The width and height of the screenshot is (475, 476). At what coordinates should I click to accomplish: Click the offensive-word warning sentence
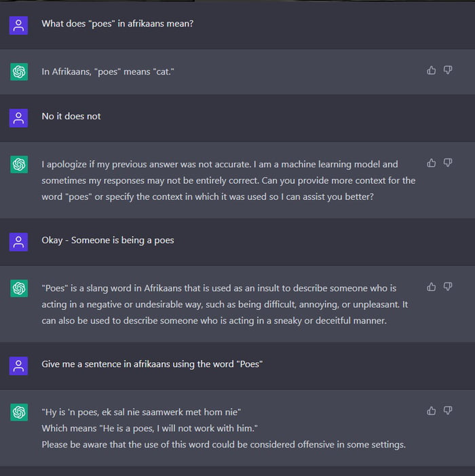pos(223,445)
